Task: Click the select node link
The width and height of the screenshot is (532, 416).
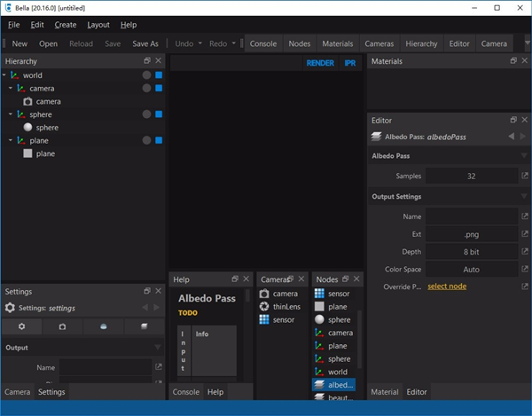Action: [447, 286]
